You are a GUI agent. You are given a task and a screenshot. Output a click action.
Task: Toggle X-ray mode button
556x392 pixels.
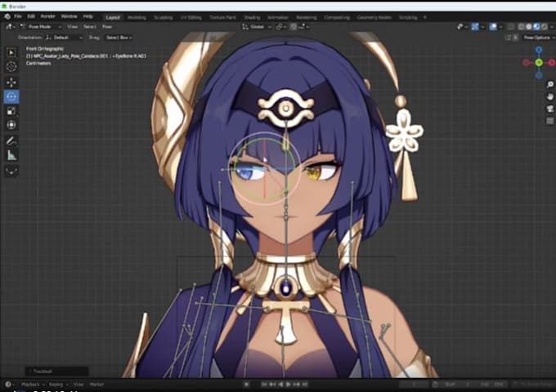point(511,27)
